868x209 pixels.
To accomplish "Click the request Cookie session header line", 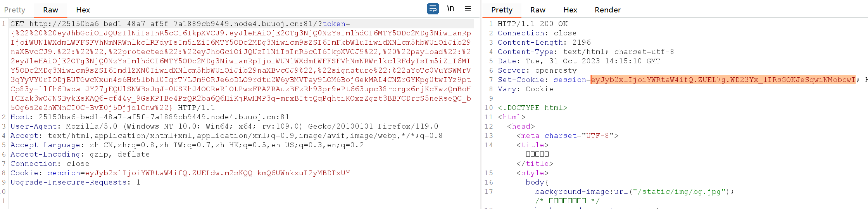I will point(180,173).
